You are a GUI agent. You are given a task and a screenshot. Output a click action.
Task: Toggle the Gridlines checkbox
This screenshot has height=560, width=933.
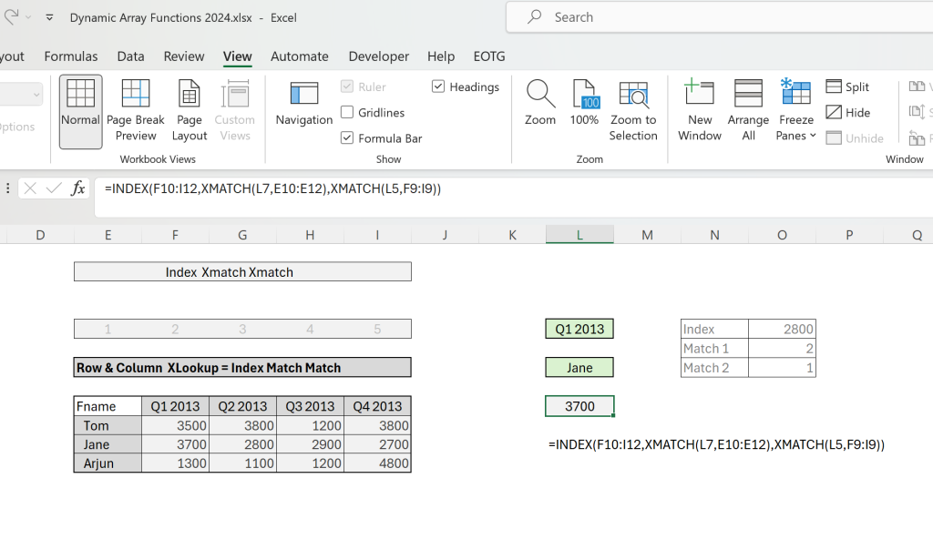pos(347,112)
